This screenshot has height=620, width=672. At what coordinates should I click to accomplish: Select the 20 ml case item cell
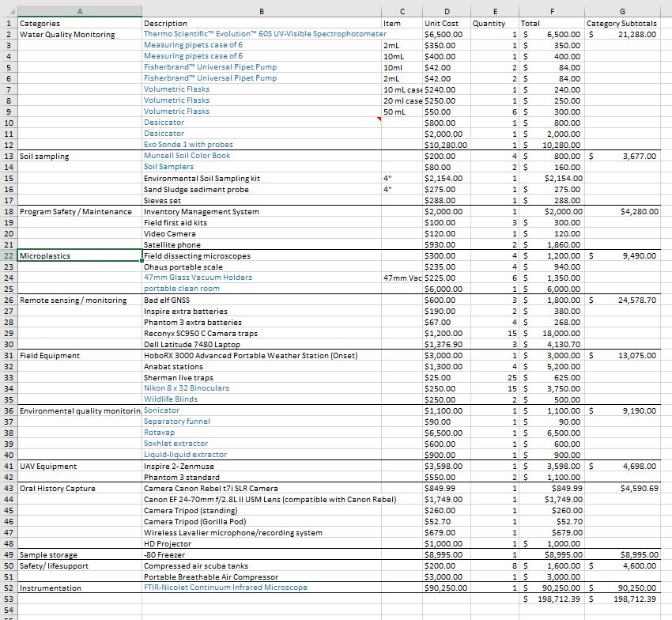point(402,100)
